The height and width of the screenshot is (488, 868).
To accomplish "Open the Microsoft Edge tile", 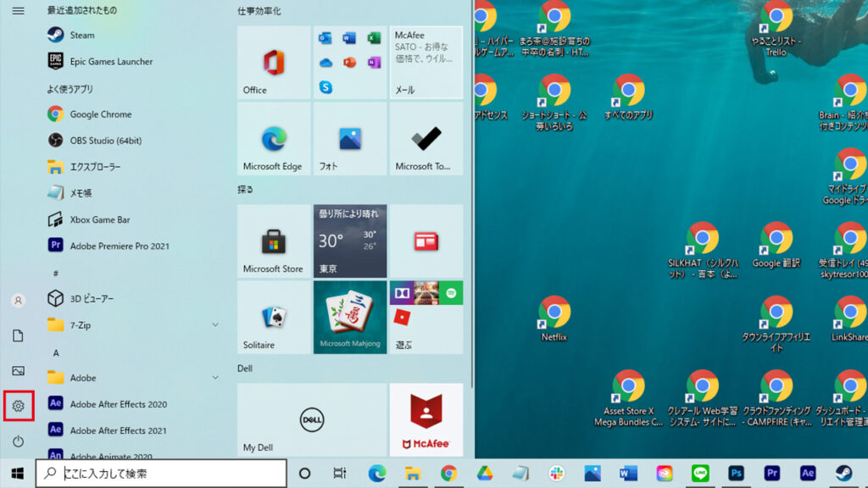I will 274,139.
